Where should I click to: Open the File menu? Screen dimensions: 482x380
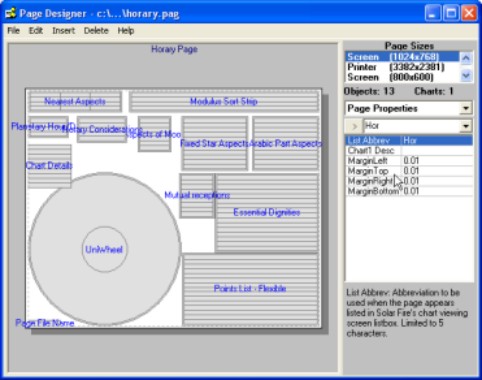[x=13, y=31]
